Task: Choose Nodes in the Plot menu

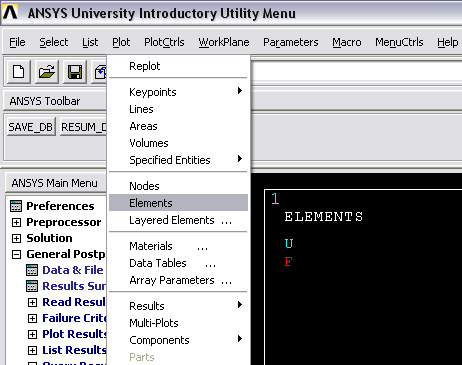Action: click(x=178, y=186)
